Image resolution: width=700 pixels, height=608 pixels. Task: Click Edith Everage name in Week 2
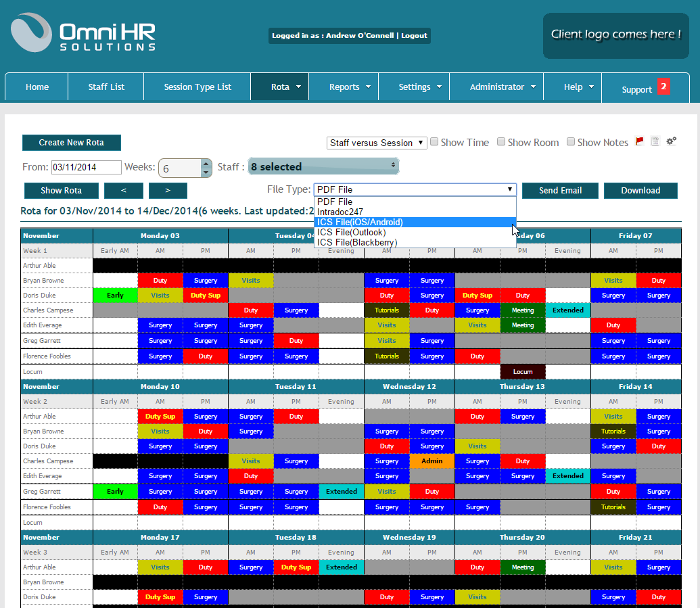[x=43, y=476]
